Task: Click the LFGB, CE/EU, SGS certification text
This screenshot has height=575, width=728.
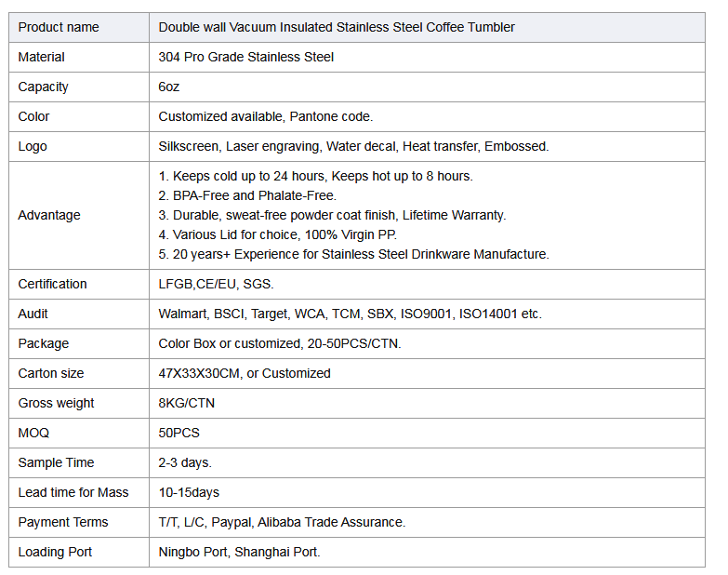Action: pyautogui.click(x=217, y=284)
